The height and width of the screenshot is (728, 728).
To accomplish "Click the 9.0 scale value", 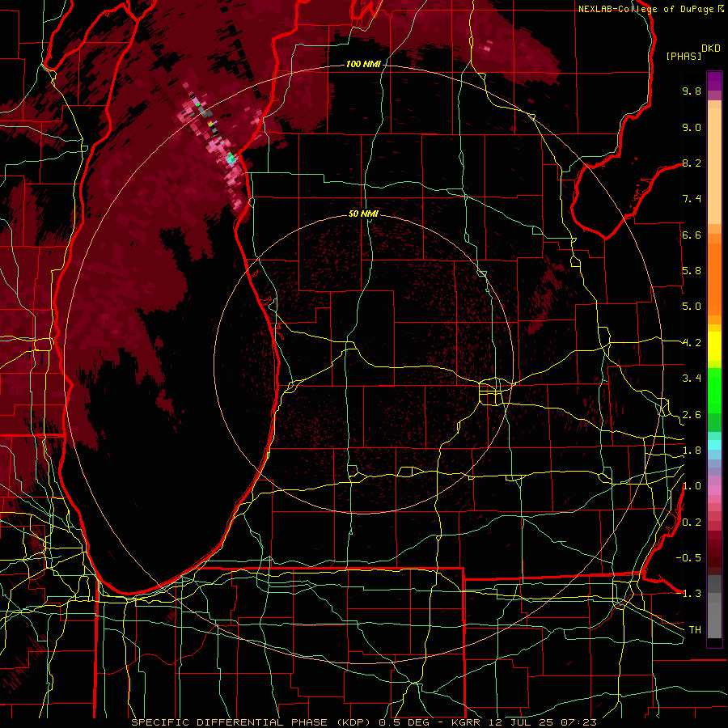I will click(692, 127).
